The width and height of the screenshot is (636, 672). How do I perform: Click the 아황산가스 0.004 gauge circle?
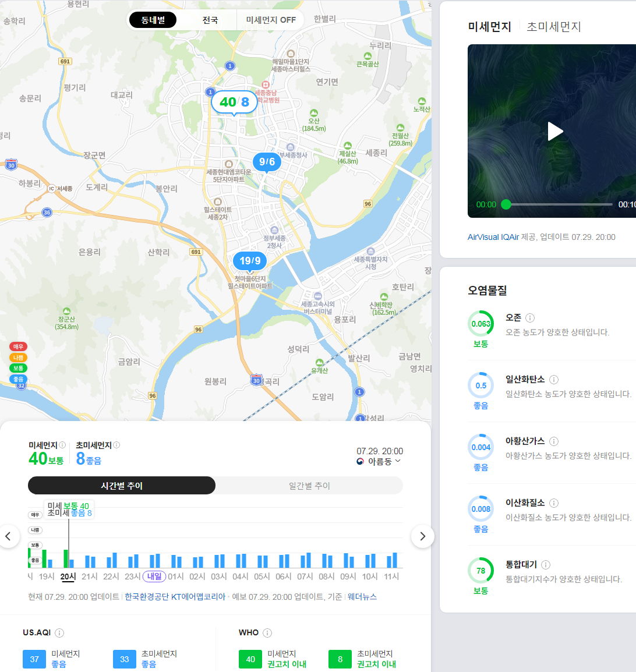480,447
